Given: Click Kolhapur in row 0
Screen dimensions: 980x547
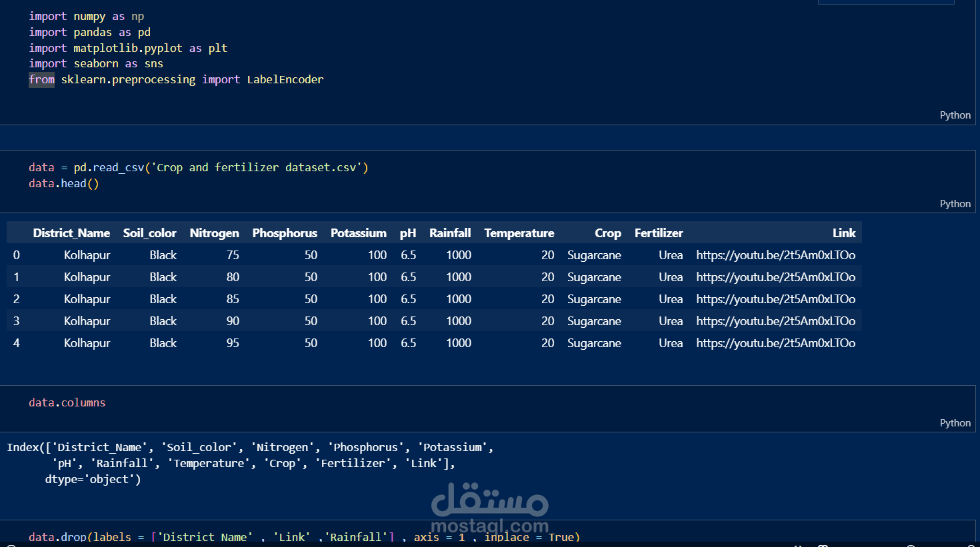Looking at the screenshot, I should 87,255.
